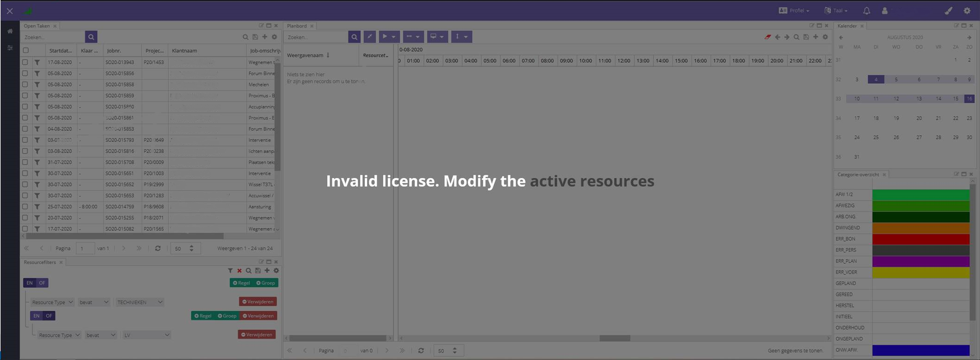Screen dimensions: 980x360
Task: Open the first Resource Type dropdown
Action: coord(53,302)
